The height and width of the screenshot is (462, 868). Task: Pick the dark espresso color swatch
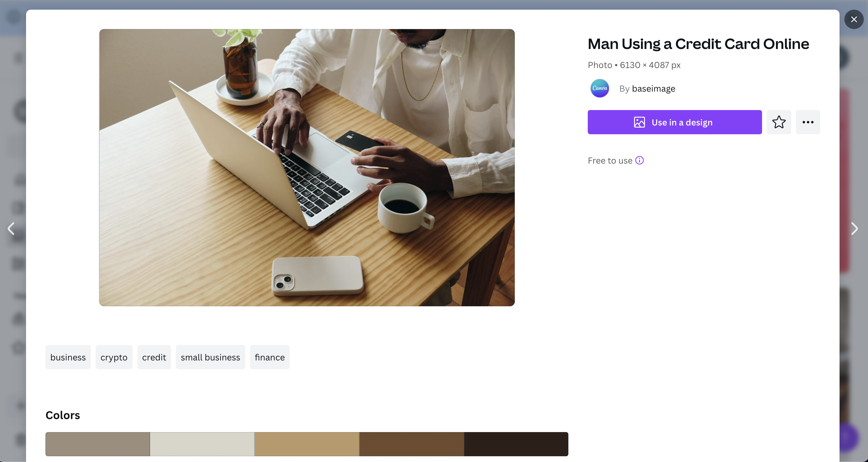pos(516,444)
